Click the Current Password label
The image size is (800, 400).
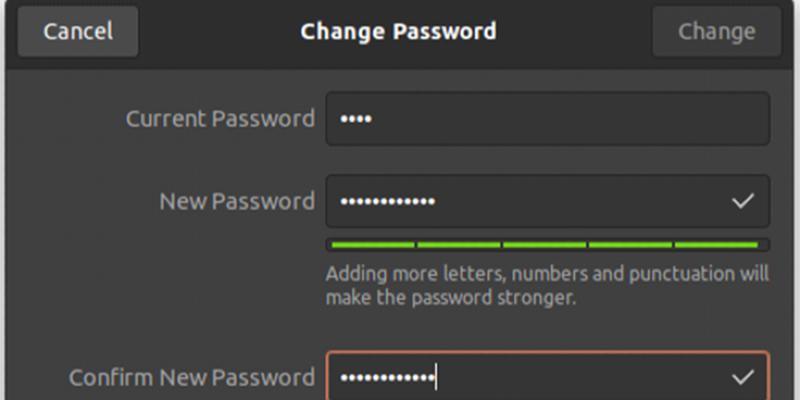[x=220, y=119]
